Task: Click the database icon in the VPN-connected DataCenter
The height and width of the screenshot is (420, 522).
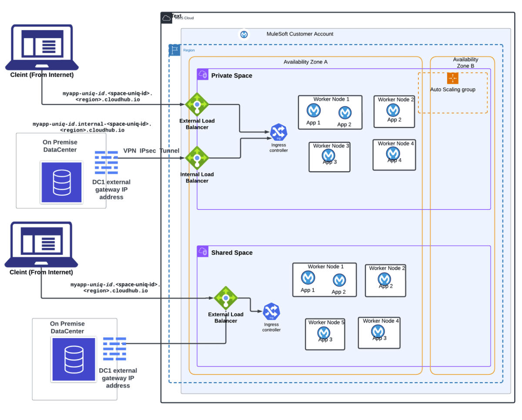Action: [61, 182]
